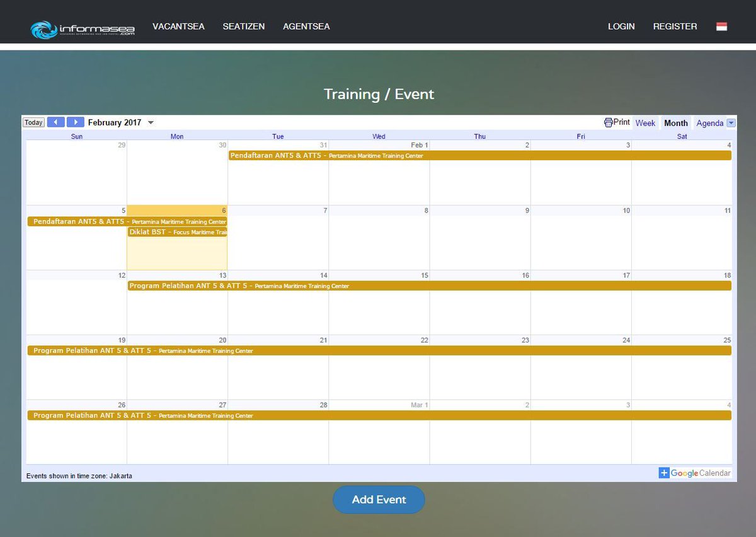Expand the February 2017 date picker arrow

click(151, 123)
